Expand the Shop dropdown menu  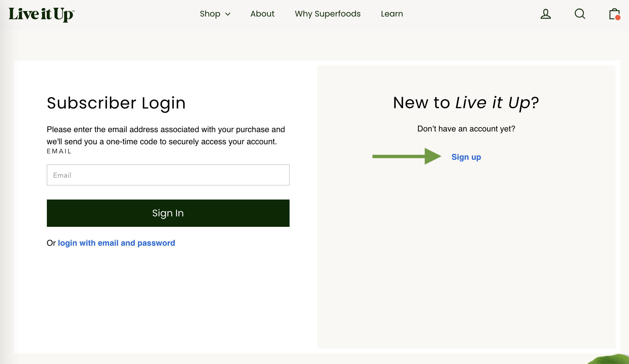215,14
